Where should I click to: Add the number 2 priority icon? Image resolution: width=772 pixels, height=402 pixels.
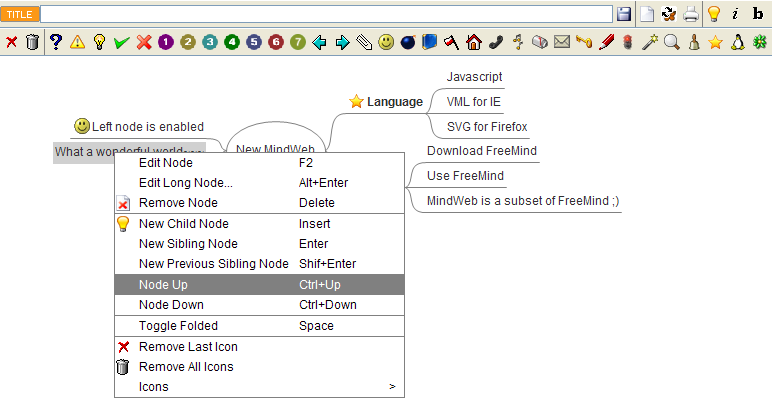[188, 42]
